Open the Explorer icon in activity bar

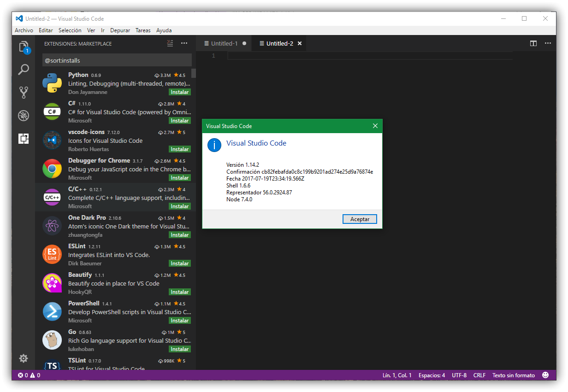(x=24, y=47)
